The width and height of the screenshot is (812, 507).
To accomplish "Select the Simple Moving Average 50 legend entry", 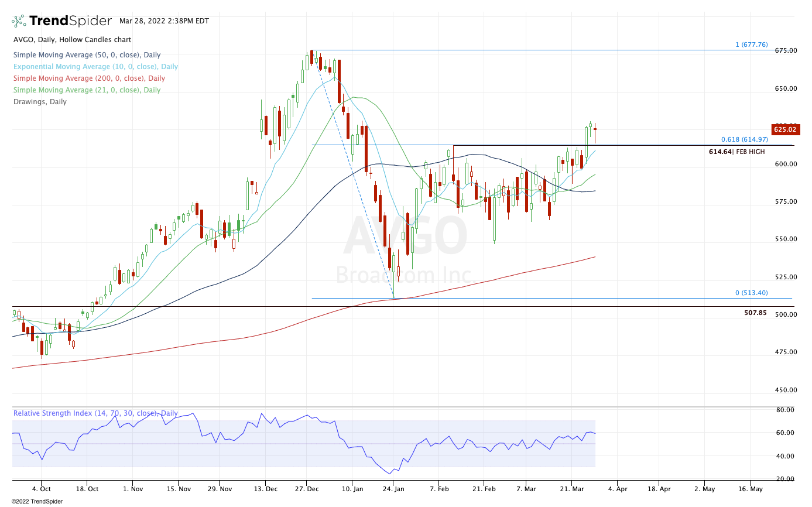I will tap(87, 55).
